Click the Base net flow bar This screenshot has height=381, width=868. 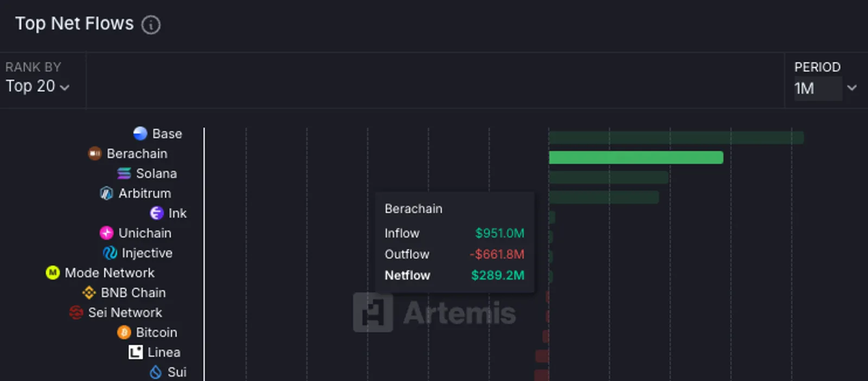point(676,137)
